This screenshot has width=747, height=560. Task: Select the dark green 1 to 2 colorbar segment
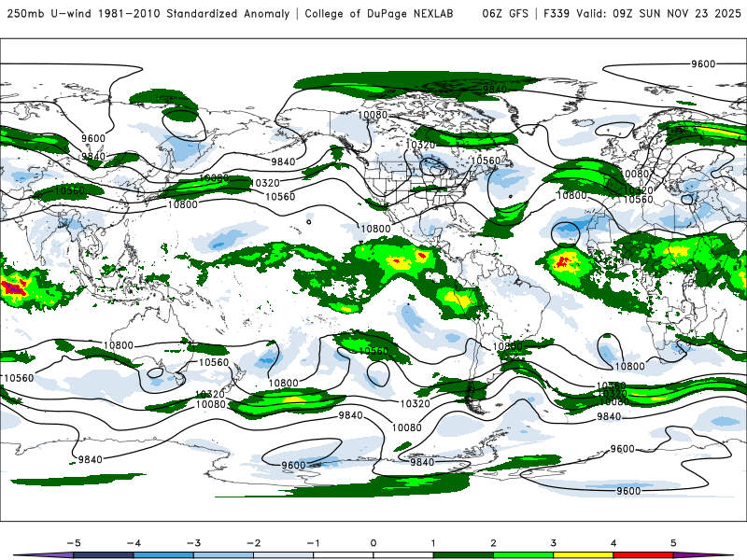click(463, 555)
